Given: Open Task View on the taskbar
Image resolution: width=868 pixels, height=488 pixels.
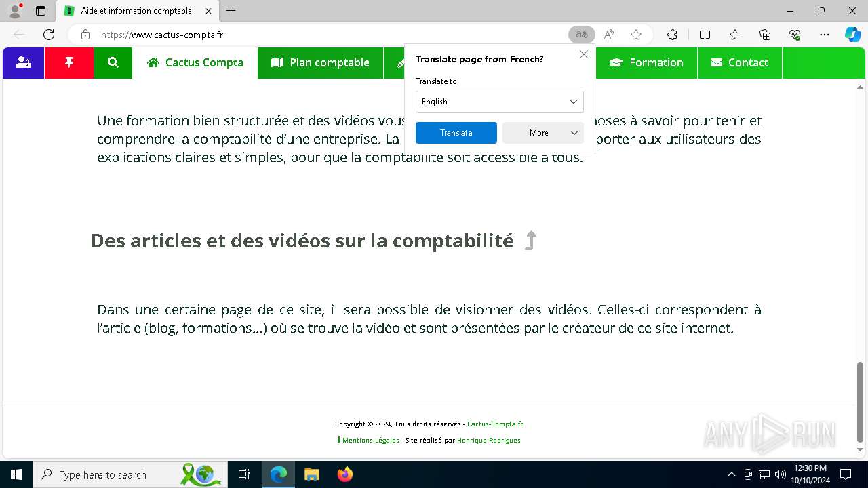Looking at the screenshot, I should tap(244, 474).
